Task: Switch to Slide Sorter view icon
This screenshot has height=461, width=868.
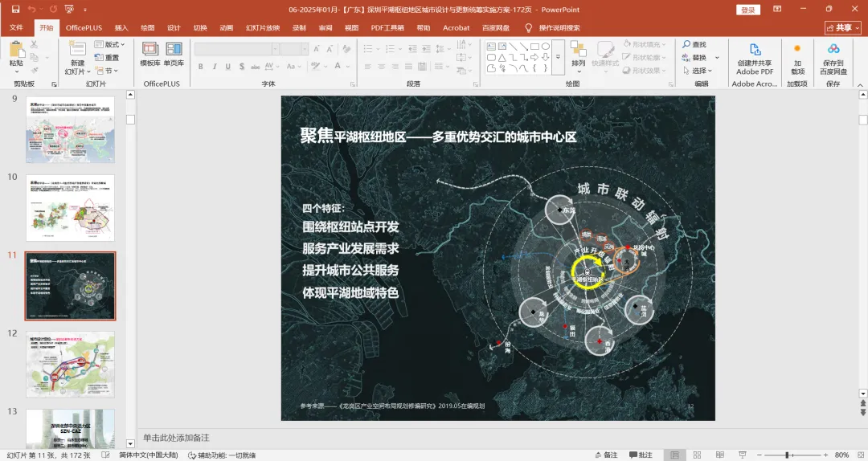Action: [x=697, y=455]
